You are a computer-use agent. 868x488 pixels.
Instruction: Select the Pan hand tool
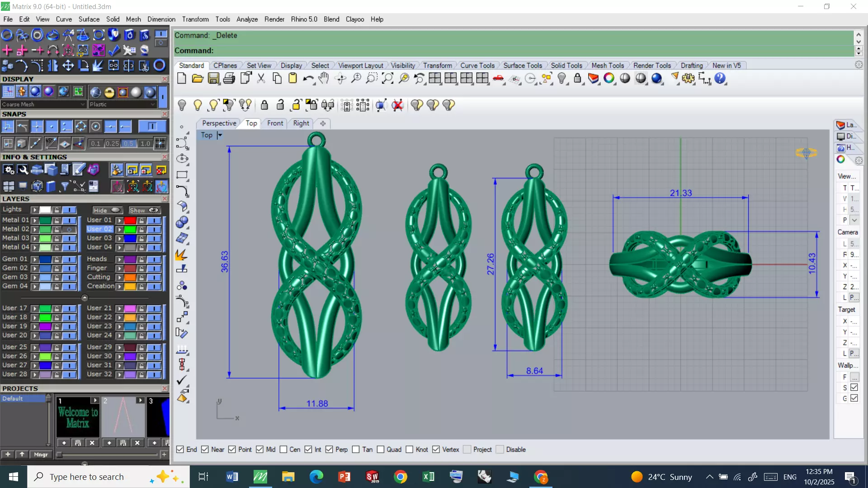[x=323, y=79]
